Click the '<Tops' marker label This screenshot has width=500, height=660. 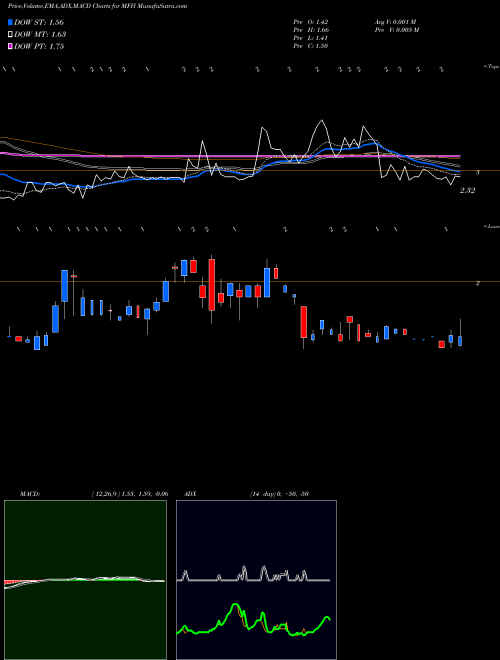click(492, 67)
